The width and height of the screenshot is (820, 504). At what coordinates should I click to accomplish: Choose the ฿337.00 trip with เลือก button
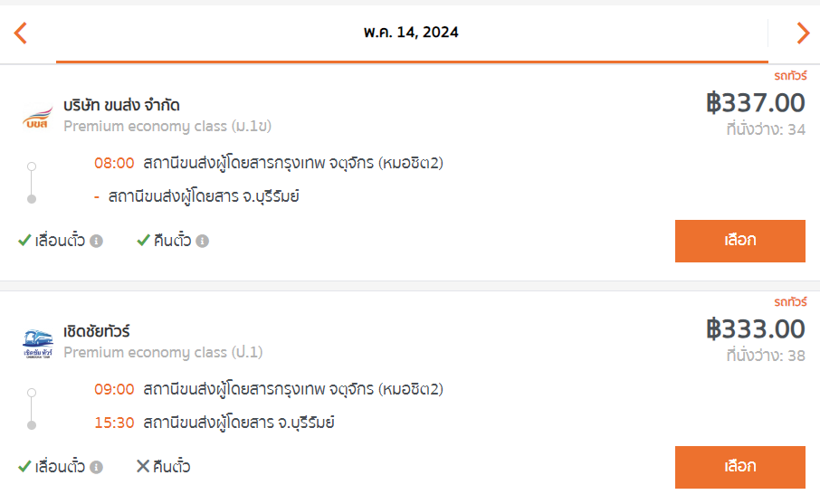[x=740, y=241]
